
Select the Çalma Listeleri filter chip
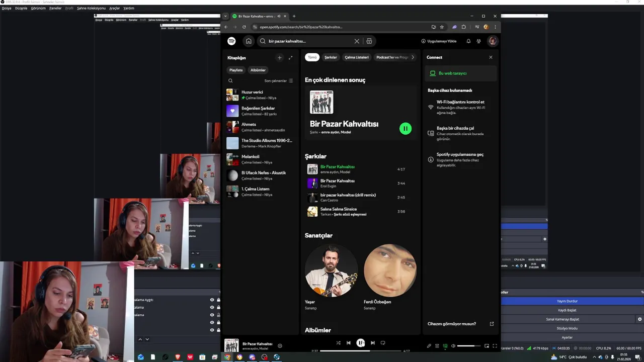point(357,57)
